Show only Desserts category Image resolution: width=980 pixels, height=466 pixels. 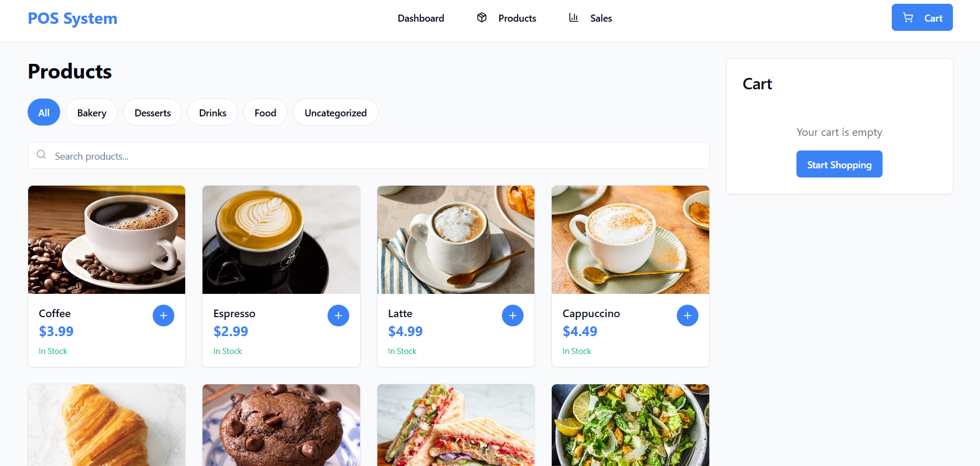point(153,112)
